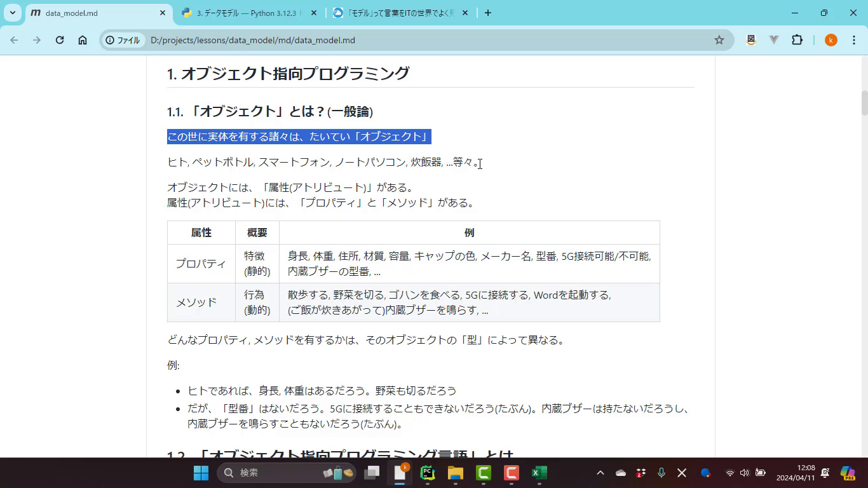The width and height of the screenshot is (868, 488).
Task: Click the page vertical scrollbar thumb
Action: coord(864,104)
